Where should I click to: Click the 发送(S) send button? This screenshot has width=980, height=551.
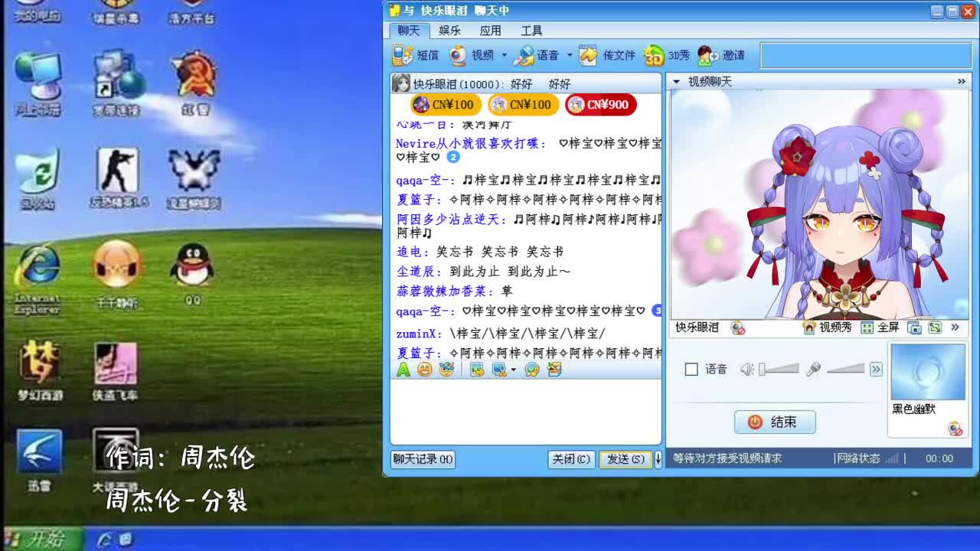point(626,459)
